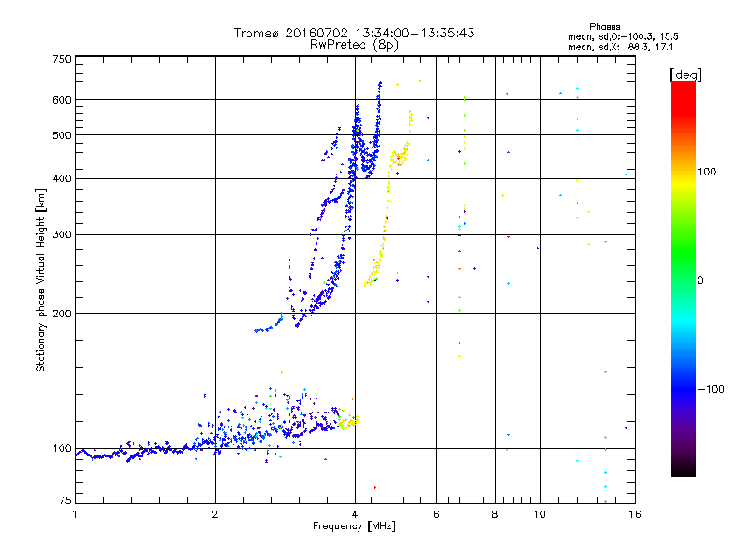The width and height of the screenshot is (747, 560).
Task: Click the yellow cluster at E-layer near 4 MHz
Action: click(x=349, y=422)
